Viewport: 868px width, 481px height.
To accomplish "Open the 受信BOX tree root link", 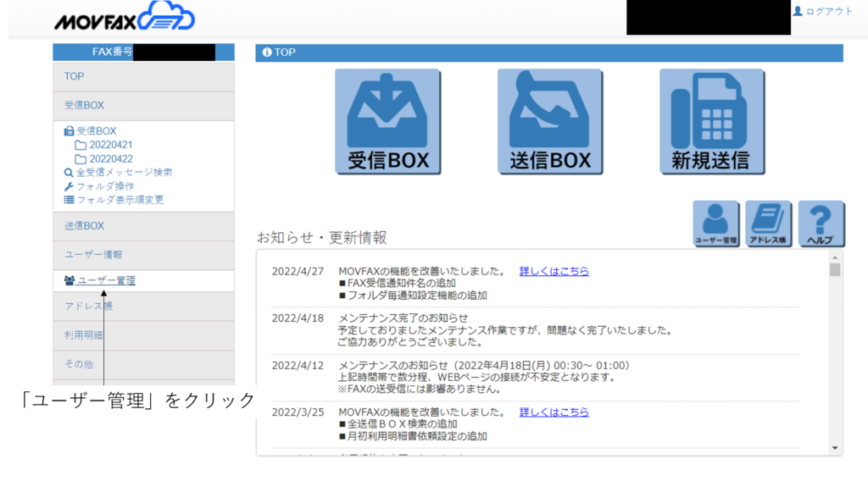I will [x=97, y=131].
